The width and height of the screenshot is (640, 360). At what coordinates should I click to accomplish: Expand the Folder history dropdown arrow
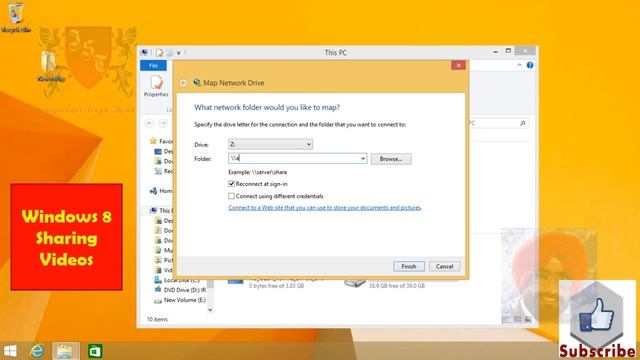tap(363, 158)
